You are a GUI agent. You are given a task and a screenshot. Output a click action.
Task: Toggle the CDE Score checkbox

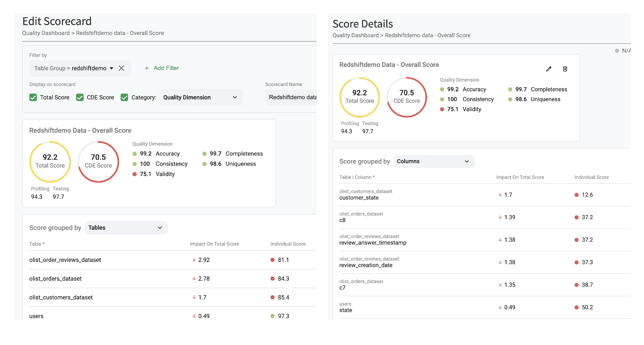pos(80,97)
